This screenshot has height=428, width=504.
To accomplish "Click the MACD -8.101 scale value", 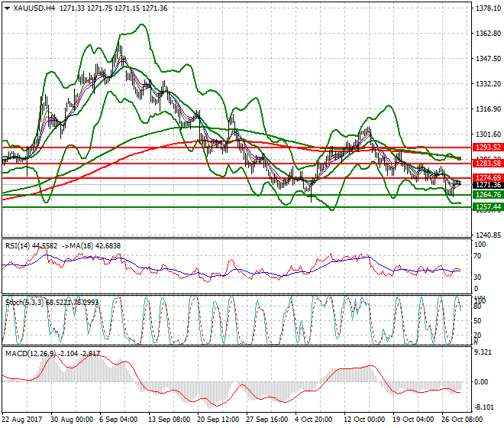I will coord(483,407).
